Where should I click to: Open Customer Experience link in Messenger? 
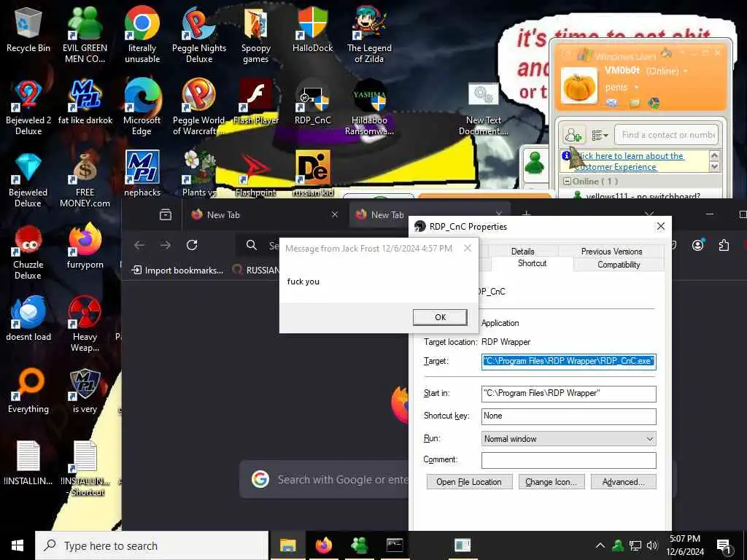point(628,161)
